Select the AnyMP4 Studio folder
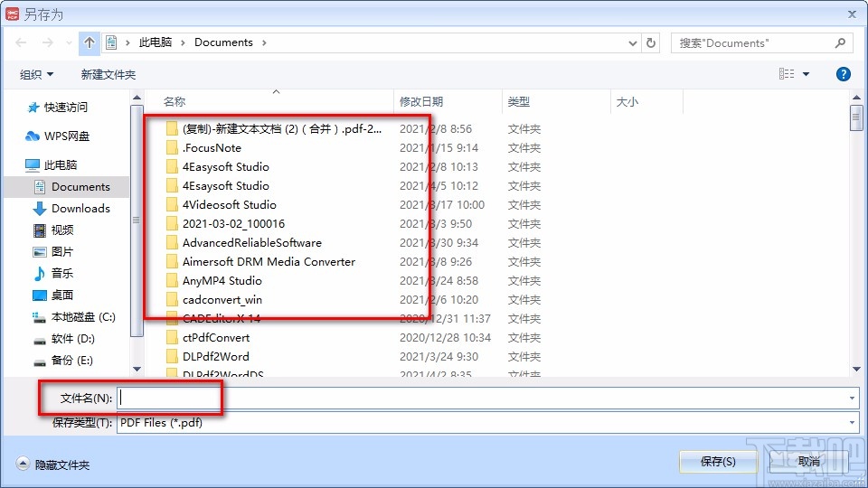This screenshot has width=868, height=488. pos(222,280)
